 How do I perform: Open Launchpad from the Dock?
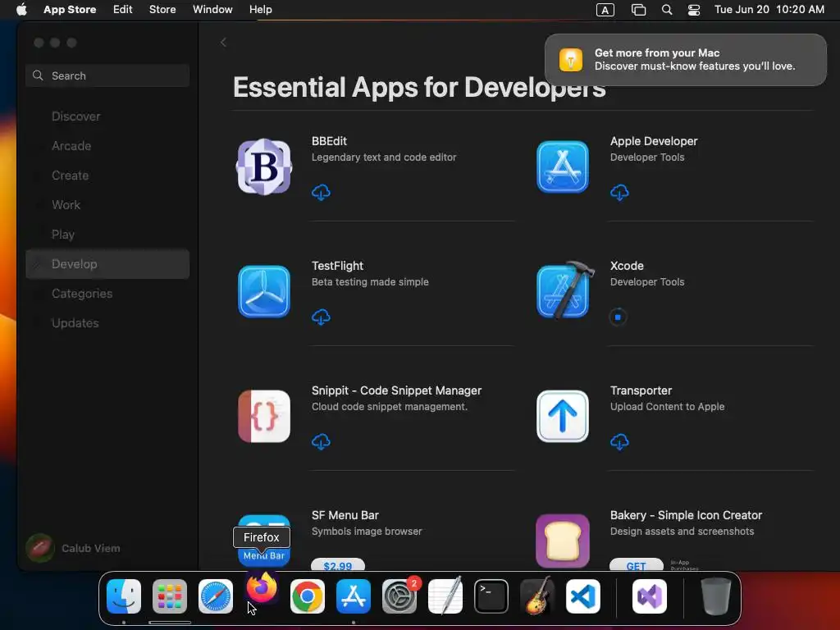tap(170, 596)
